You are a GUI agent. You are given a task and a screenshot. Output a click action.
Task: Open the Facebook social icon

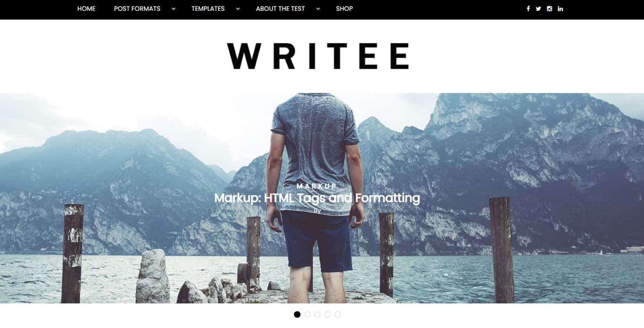click(x=528, y=8)
